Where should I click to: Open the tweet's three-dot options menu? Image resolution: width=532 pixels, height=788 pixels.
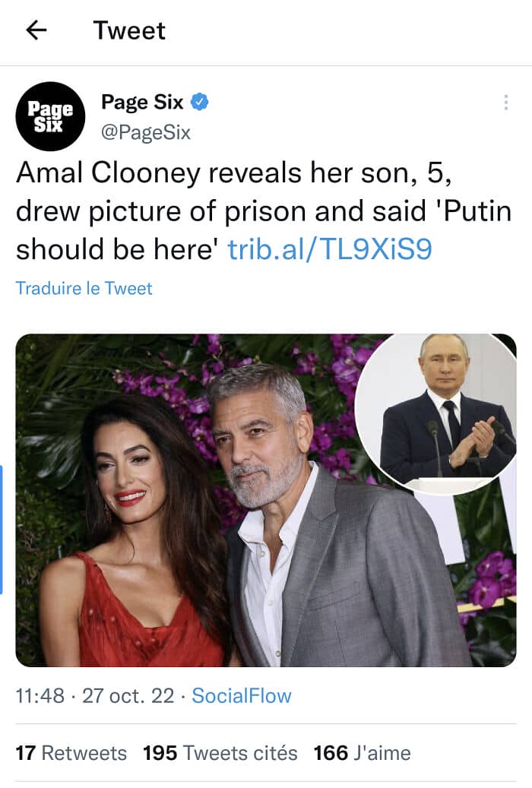tap(505, 103)
